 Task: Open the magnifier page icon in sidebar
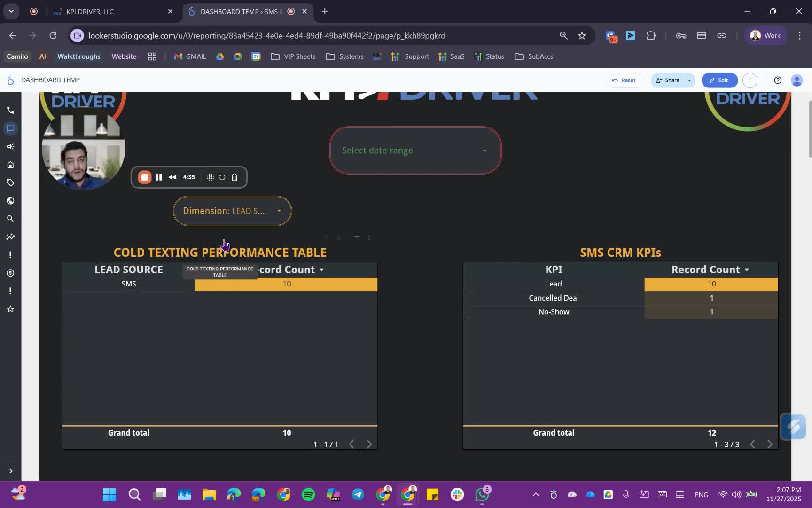(10, 219)
